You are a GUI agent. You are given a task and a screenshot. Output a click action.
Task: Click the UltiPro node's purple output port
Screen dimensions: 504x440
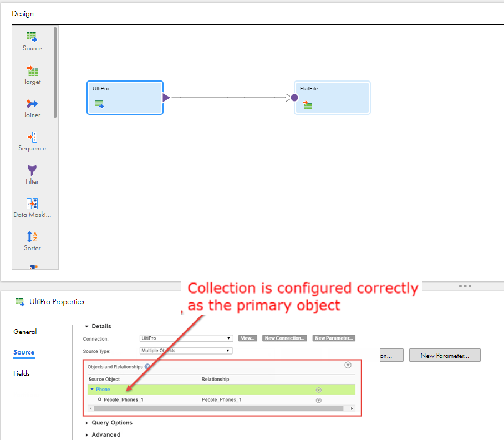click(x=166, y=98)
